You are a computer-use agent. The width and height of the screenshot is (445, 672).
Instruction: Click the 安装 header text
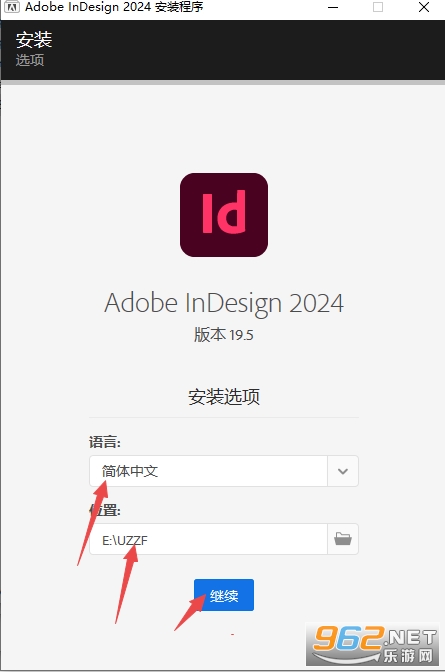[x=34, y=40]
